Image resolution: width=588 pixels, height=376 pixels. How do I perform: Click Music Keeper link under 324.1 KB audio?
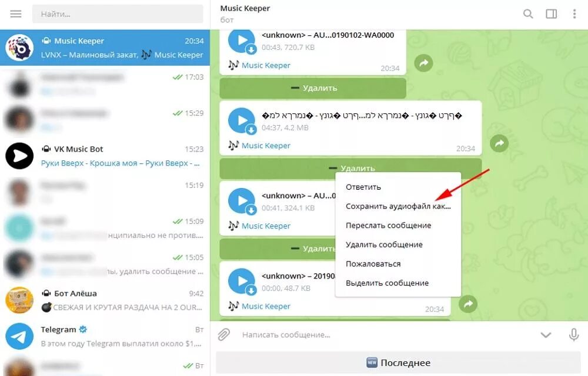pos(266,226)
